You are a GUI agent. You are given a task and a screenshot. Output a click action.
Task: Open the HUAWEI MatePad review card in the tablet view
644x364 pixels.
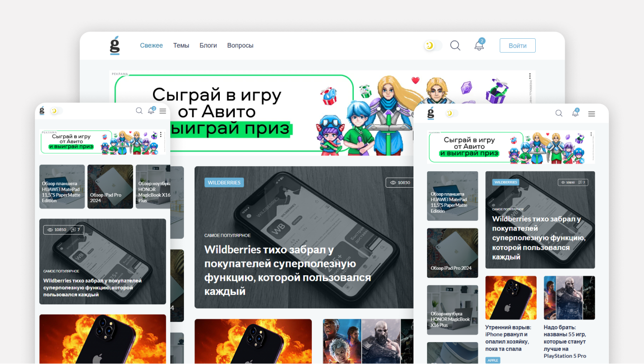(x=453, y=196)
